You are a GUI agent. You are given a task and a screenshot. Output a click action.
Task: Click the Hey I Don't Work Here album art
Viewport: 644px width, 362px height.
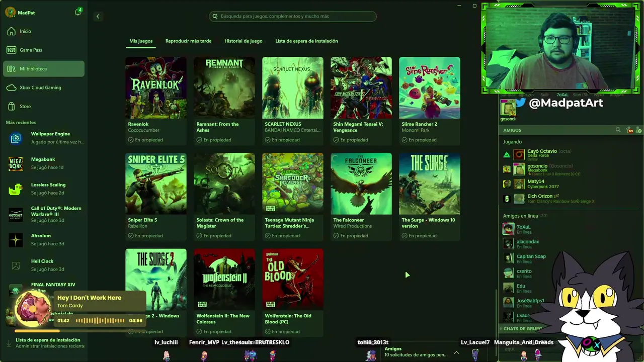[x=33, y=308]
